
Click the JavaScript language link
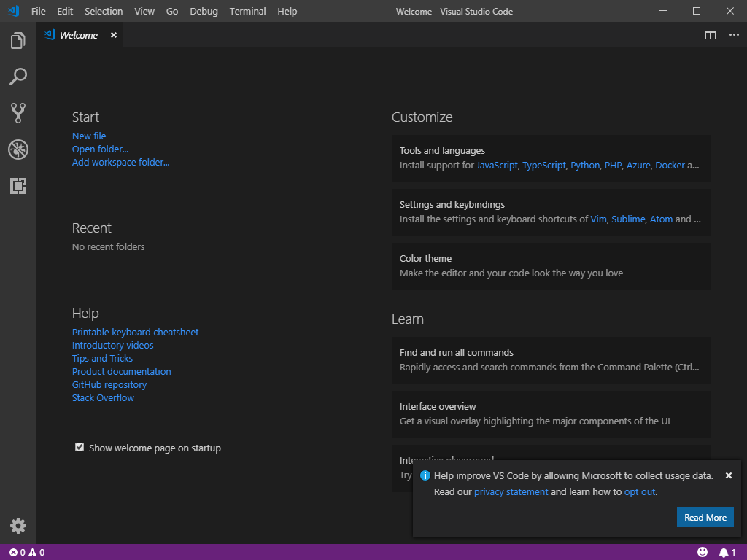(497, 166)
